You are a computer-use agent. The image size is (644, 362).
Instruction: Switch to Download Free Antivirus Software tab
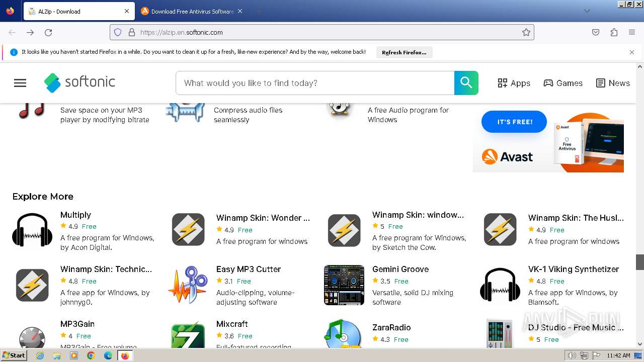point(191,11)
